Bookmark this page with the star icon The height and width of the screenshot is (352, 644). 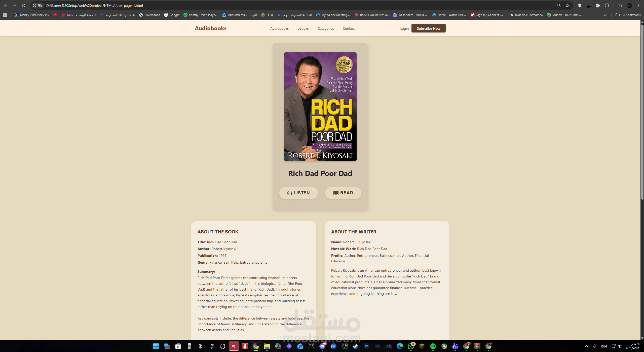567,6
